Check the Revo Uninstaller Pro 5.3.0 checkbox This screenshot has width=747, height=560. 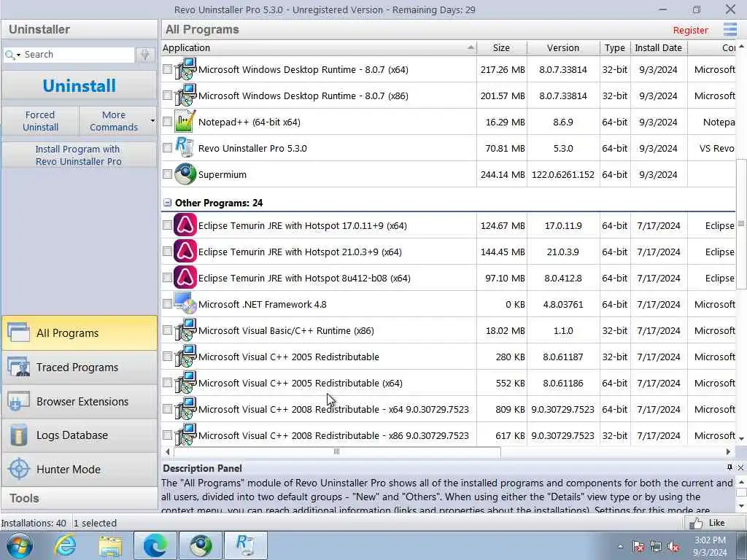[x=167, y=147]
